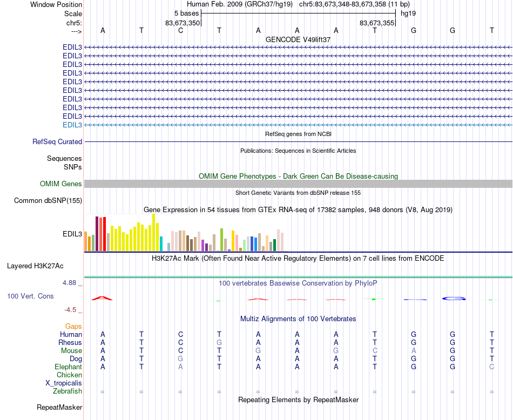The image size is (513, 420).
Task: Click the RepeatMasker side label
Action: point(59,407)
